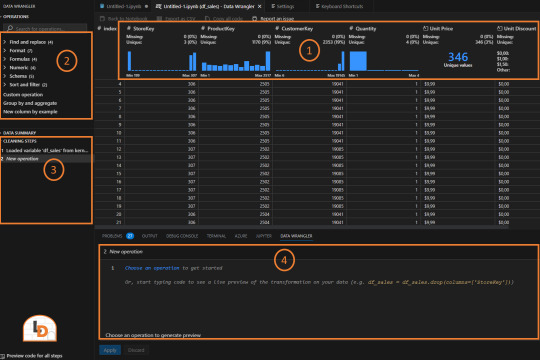Screen dimensions: 540x360
Task: Click the search magnifier icon in Operations
Action: 10,28
